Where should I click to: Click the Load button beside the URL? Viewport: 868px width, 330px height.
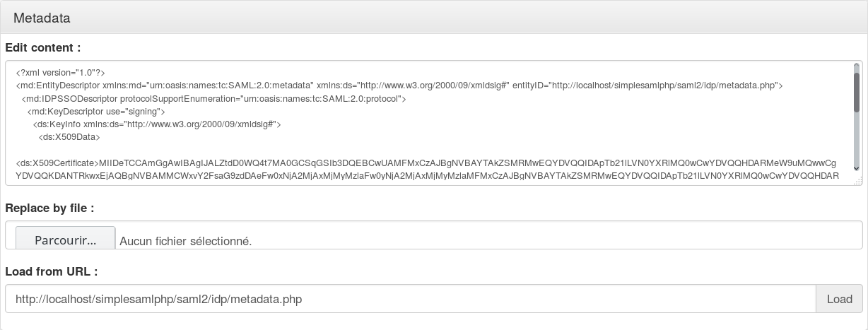839,299
